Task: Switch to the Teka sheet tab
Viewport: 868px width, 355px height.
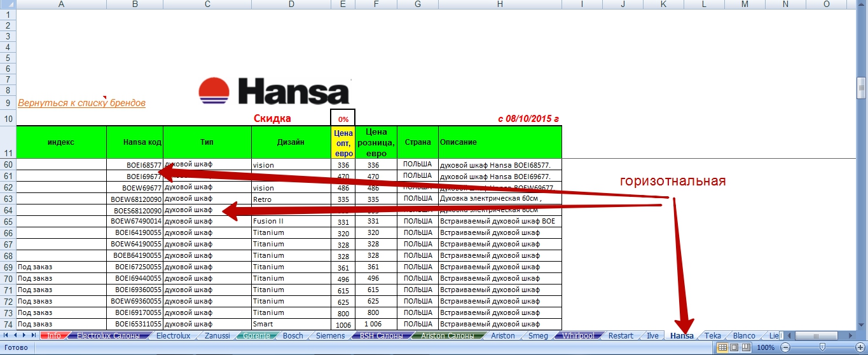Action: [x=713, y=335]
